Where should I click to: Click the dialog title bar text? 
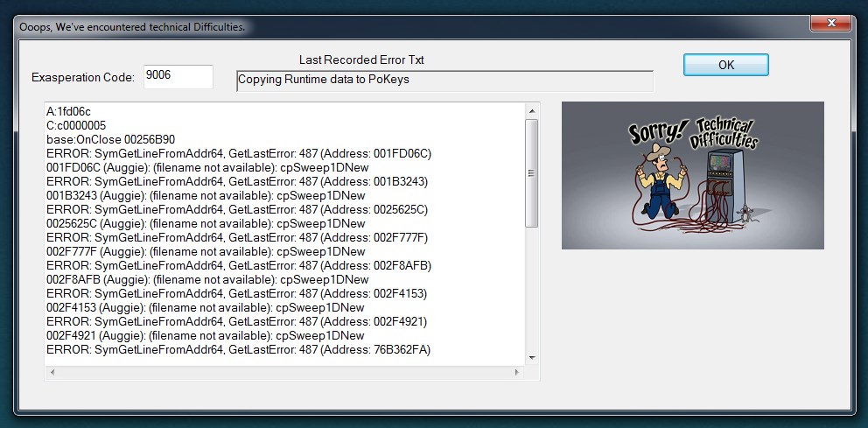click(x=131, y=27)
